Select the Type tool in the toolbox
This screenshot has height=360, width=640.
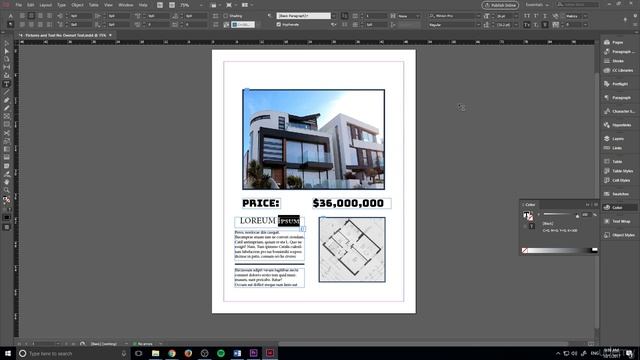pyautogui.click(x=7, y=84)
